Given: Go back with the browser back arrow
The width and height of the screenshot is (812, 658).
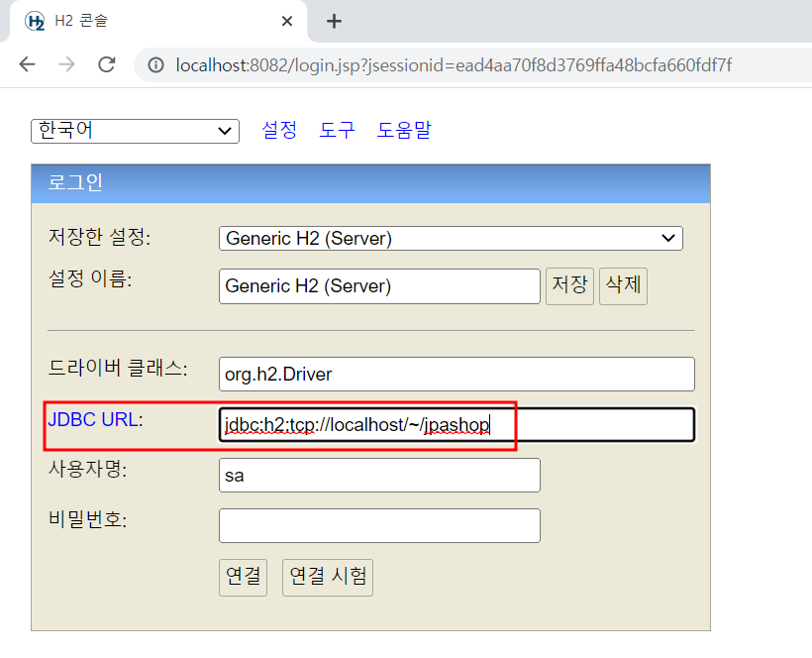Looking at the screenshot, I should [x=27, y=64].
